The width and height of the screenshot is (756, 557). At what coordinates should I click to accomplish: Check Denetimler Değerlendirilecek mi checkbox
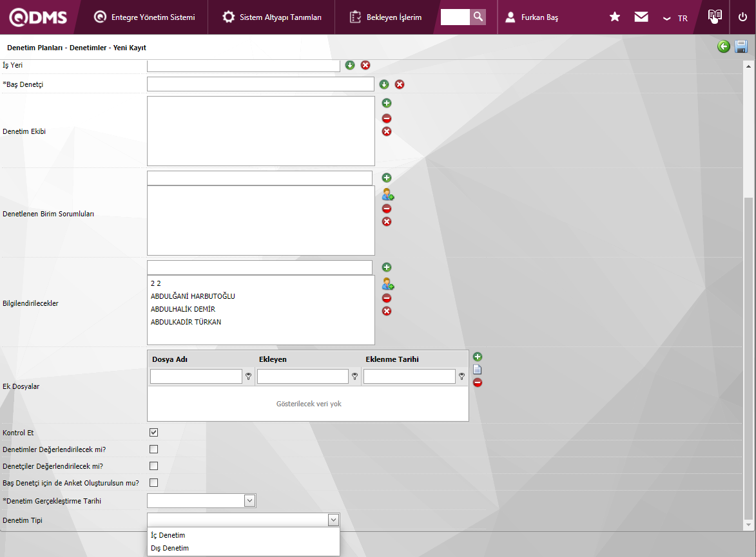[x=154, y=449]
